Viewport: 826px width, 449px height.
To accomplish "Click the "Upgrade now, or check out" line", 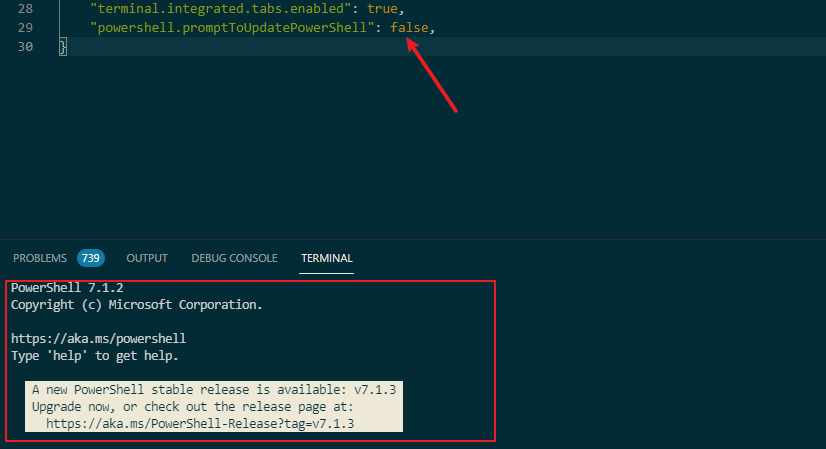I will pyautogui.click(x=193, y=407).
